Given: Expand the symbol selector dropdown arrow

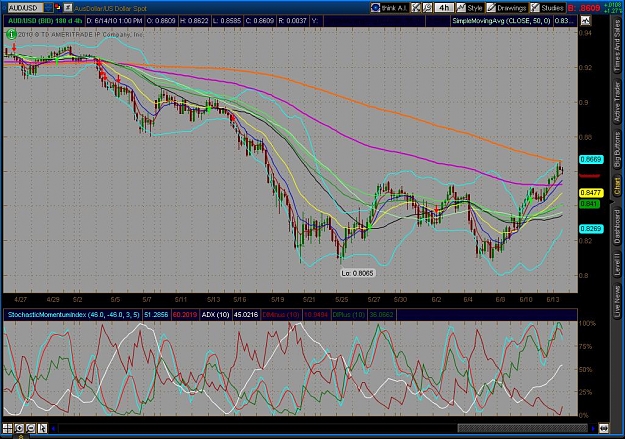Looking at the screenshot, I should [48, 8].
